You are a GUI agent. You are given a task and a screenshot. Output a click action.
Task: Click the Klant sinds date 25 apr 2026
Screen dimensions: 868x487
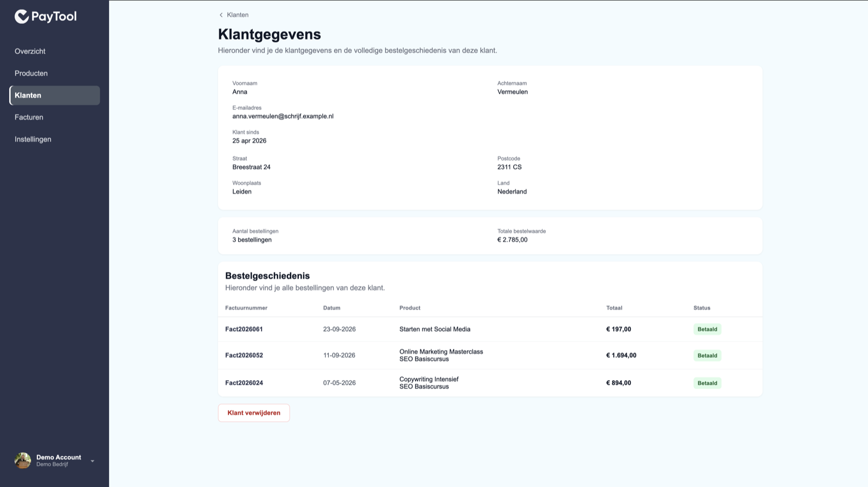pyautogui.click(x=250, y=141)
